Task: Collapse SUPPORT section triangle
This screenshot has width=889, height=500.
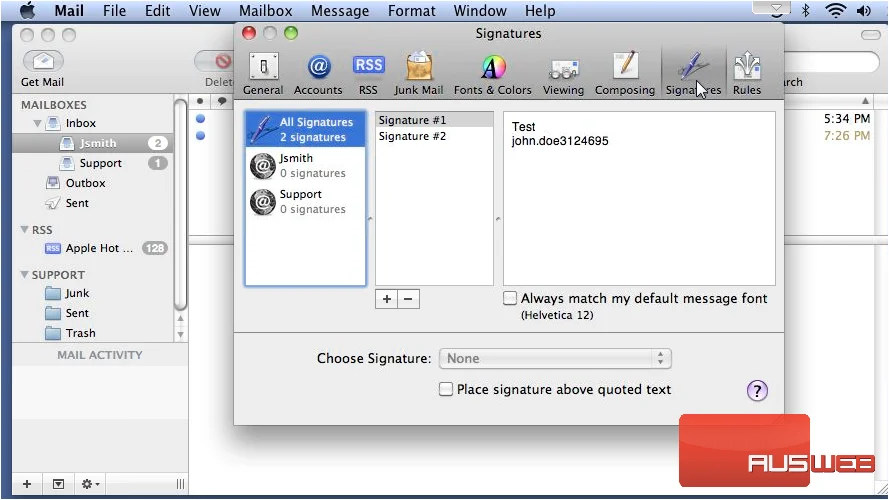Action: coord(24,274)
